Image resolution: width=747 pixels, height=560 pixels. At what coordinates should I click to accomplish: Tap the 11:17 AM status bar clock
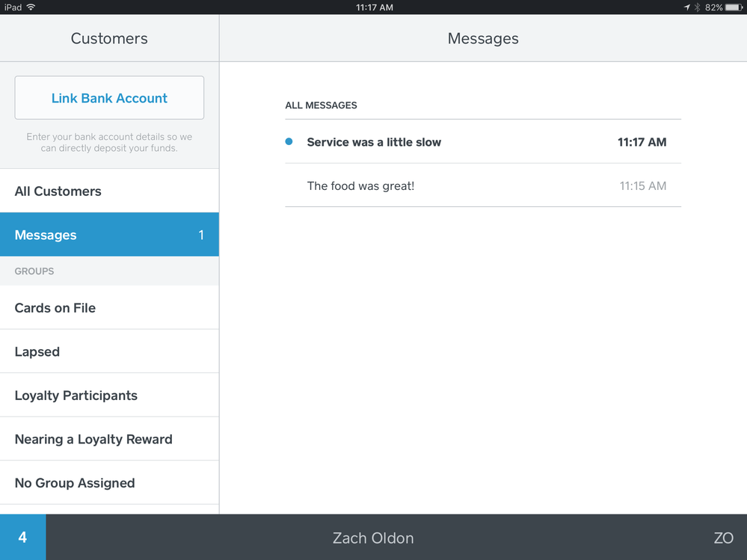click(x=373, y=7)
